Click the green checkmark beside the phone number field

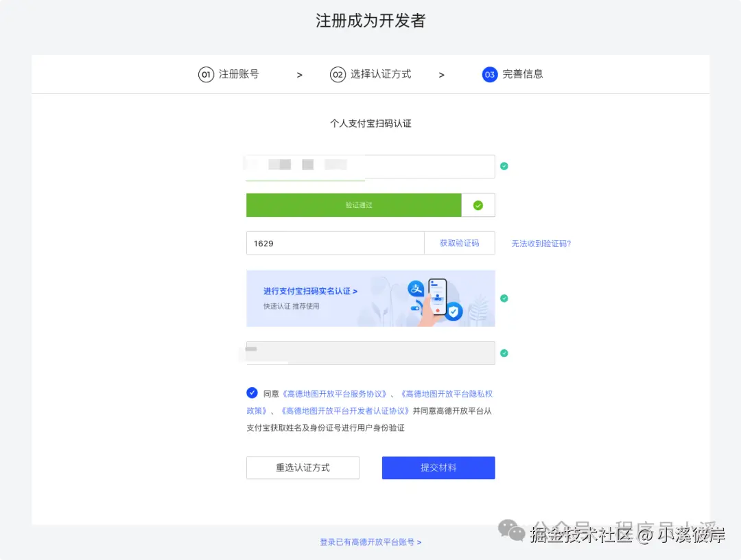tap(504, 166)
